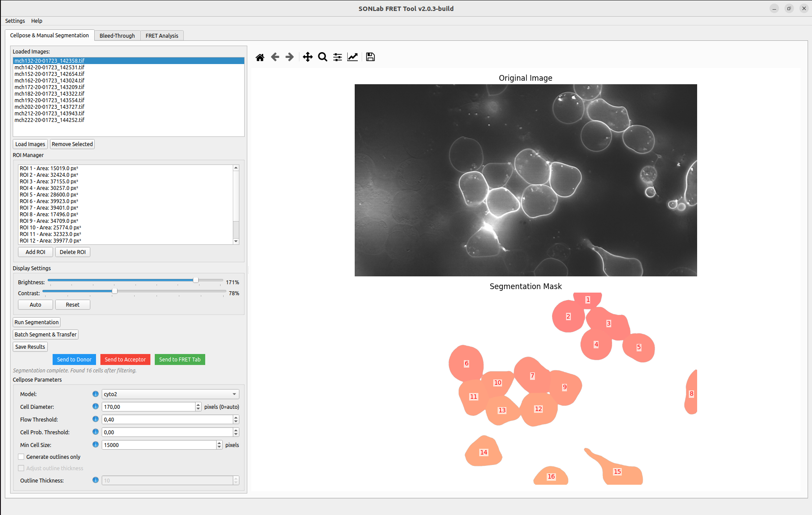Click the info icon beside Cell Prob. Threshold

coord(96,432)
